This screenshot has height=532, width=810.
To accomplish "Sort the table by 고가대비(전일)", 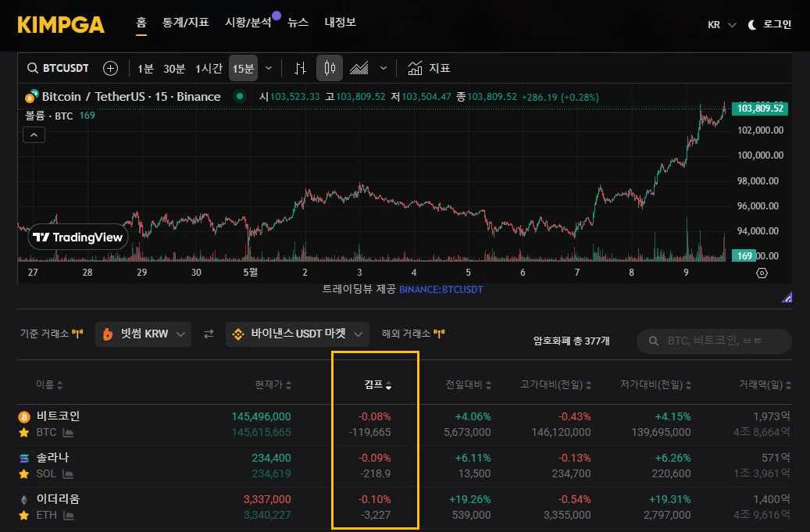I will point(556,385).
